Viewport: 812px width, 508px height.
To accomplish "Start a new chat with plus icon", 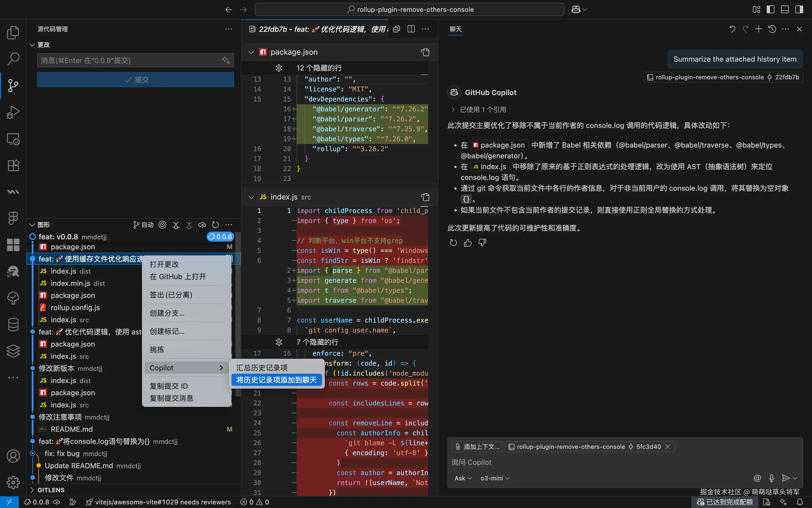I will click(x=758, y=29).
